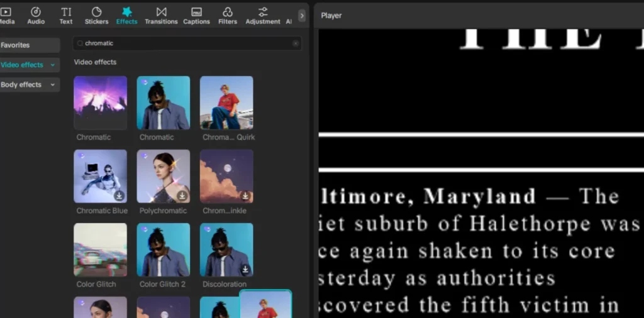644x318 pixels.
Task: Download the Chrom...inkle effect
Action: coord(245,195)
